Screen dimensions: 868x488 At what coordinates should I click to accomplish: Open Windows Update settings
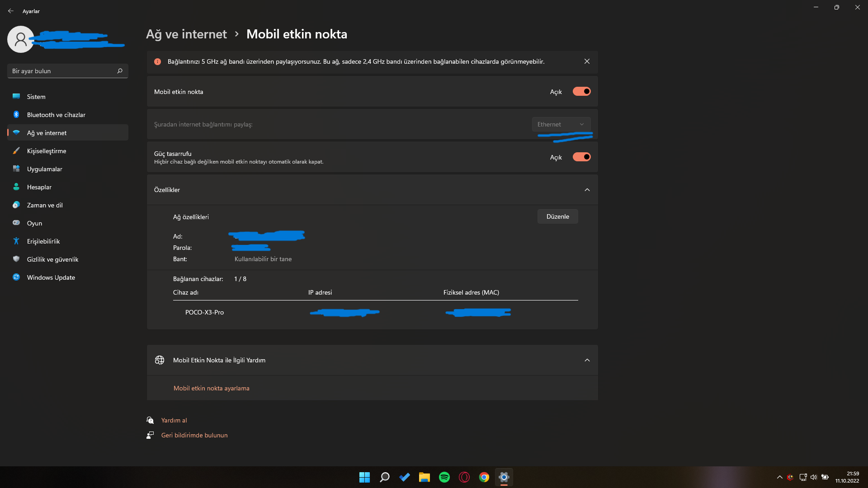pyautogui.click(x=51, y=277)
